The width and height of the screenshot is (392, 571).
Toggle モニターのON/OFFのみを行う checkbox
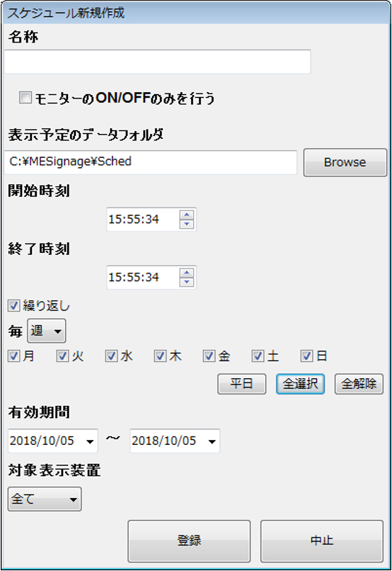click(x=25, y=98)
